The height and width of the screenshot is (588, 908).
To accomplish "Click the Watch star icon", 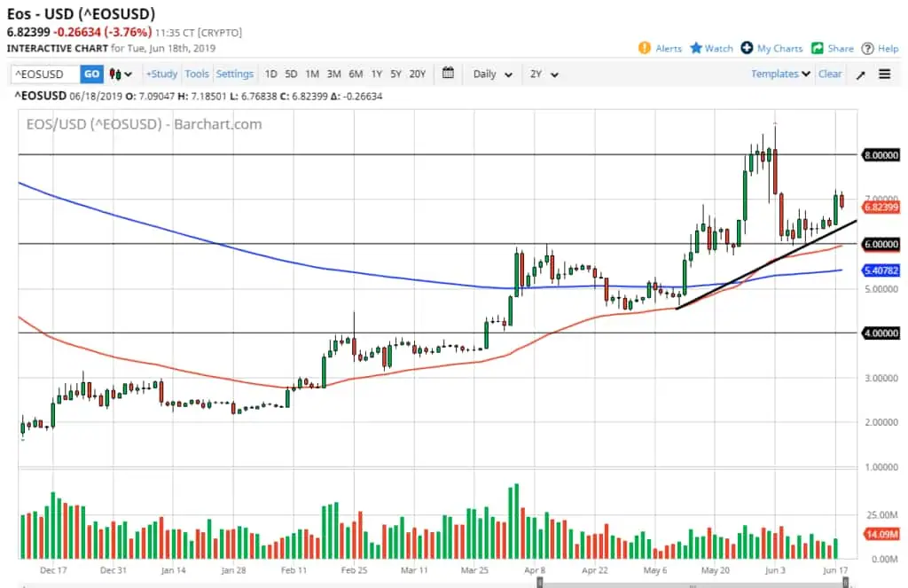I will point(696,49).
